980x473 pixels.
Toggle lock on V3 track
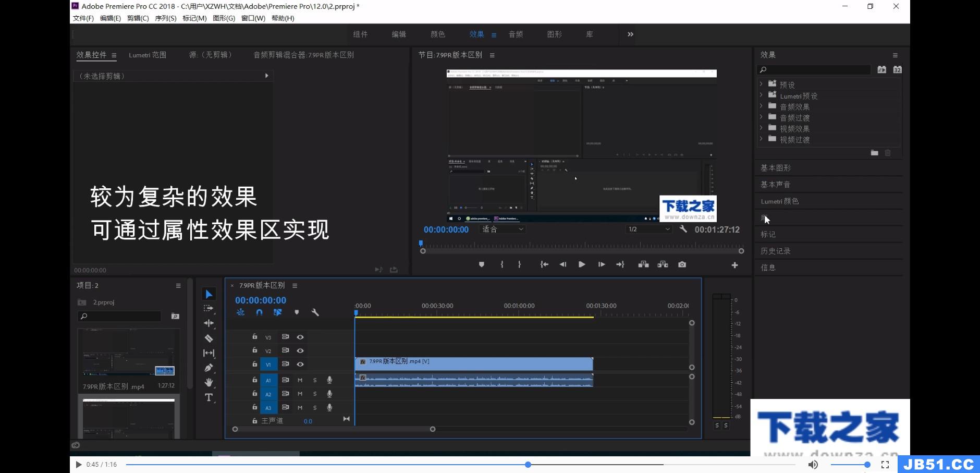click(255, 337)
